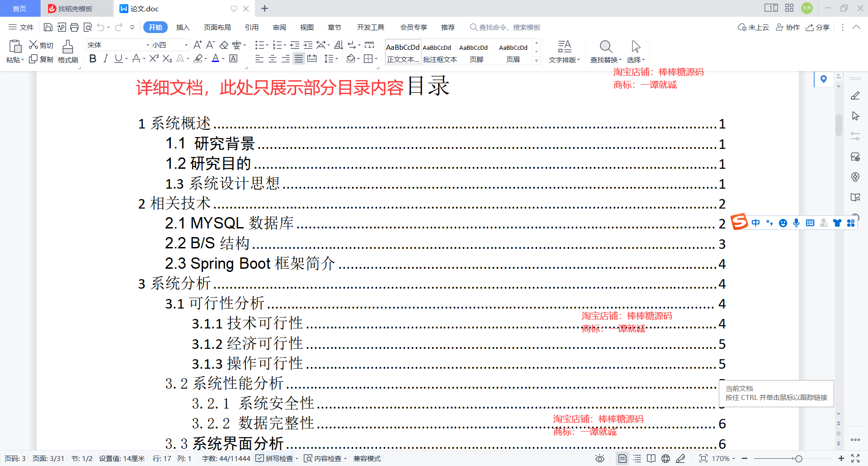Click the Format Painter (格式刷) tool

click(x=68, y=52)
